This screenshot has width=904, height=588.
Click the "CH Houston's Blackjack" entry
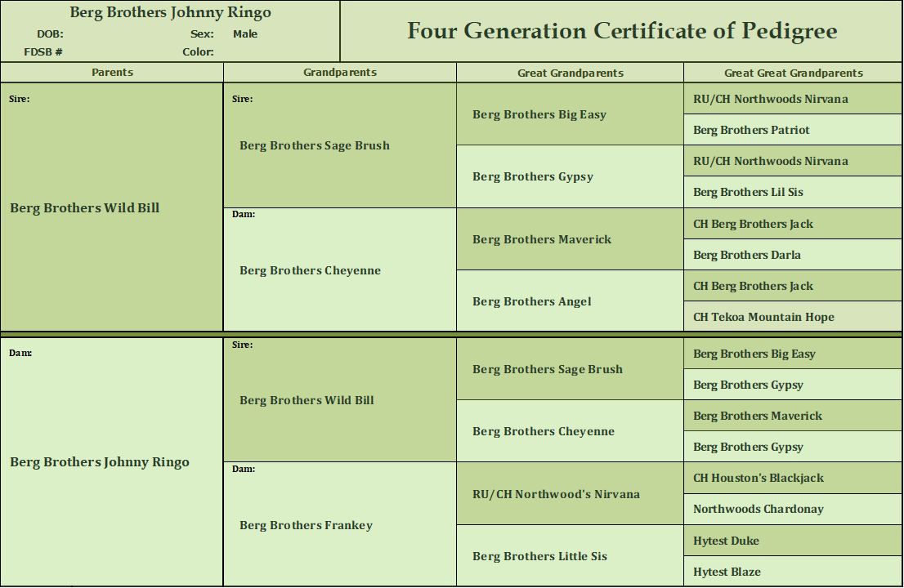tap(759, 478)
